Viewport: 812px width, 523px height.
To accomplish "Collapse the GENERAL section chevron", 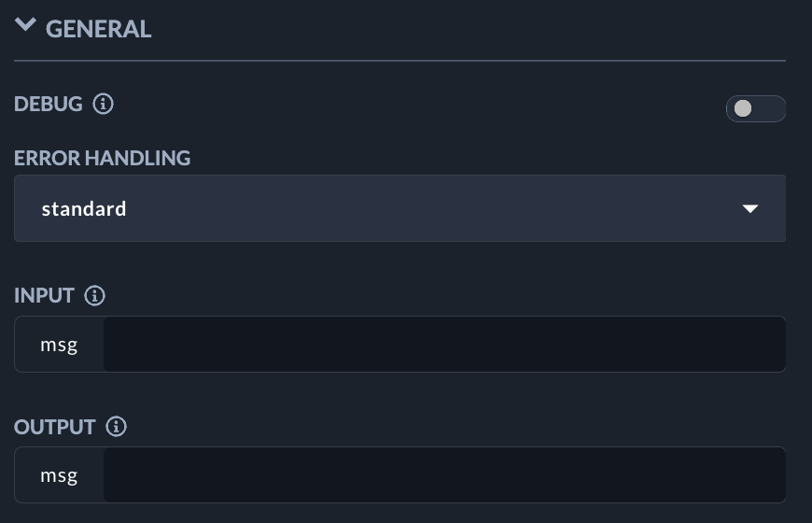I will [x=25, y=27].
